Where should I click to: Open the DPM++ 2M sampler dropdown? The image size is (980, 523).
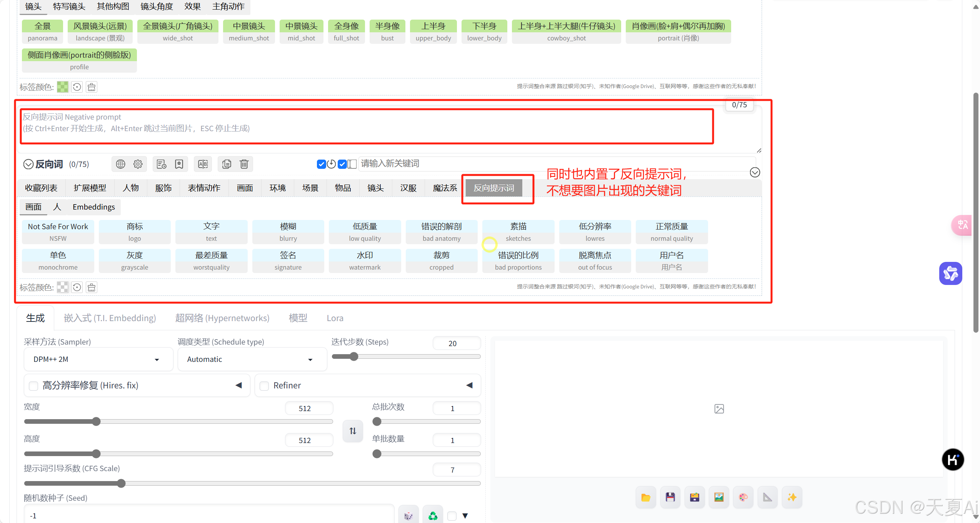pos(98,359)
